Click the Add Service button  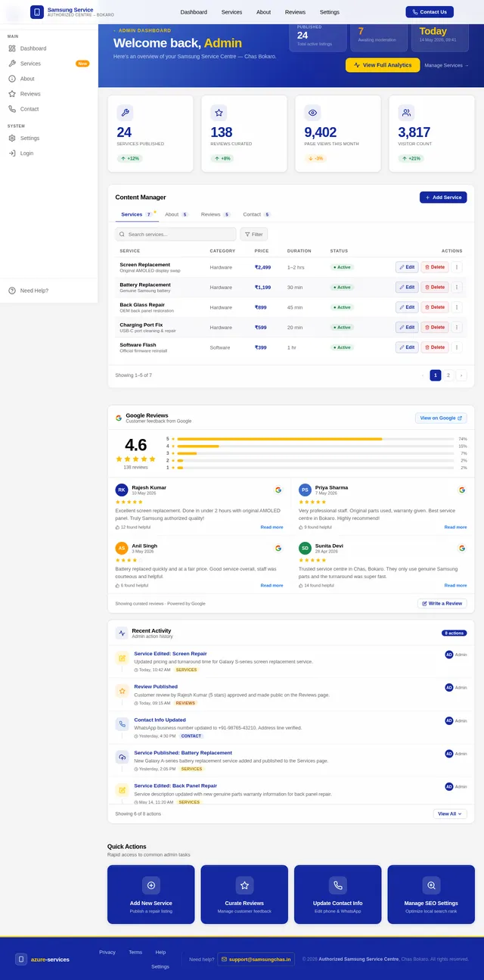click(x=443, y=198)
